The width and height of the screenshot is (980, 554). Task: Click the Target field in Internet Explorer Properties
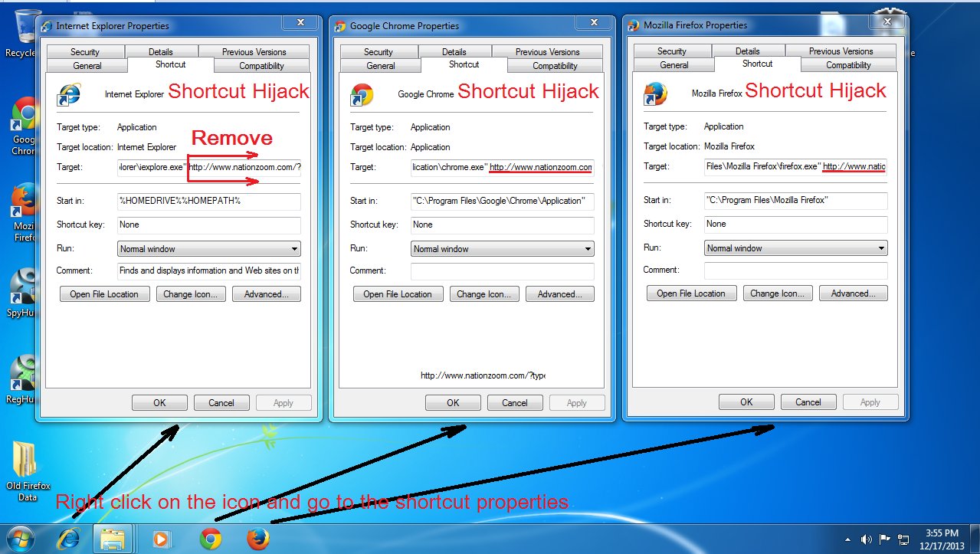click(x=209, y=167)
